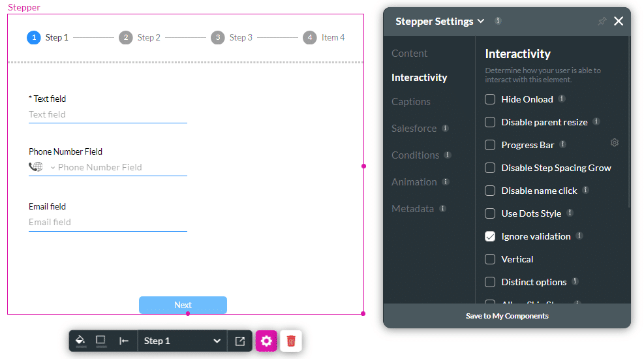Select step circle number 1
644x359 pixels.
coord(34,37)
